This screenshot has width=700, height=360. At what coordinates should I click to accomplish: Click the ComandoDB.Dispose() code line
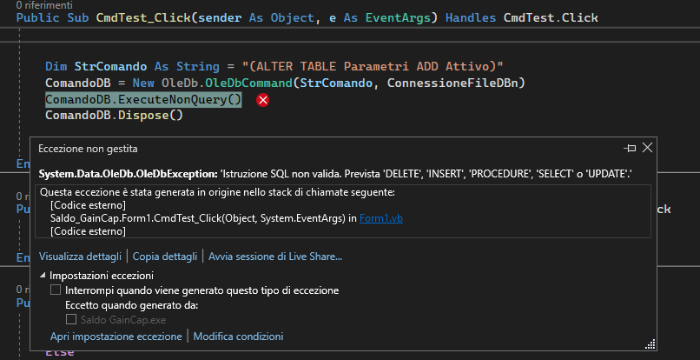114,115
